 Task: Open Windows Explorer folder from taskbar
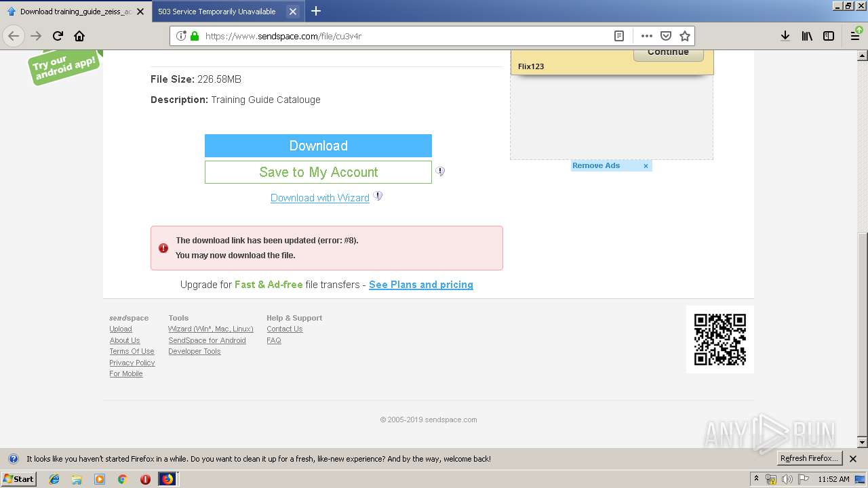click(x=77, y=479)
